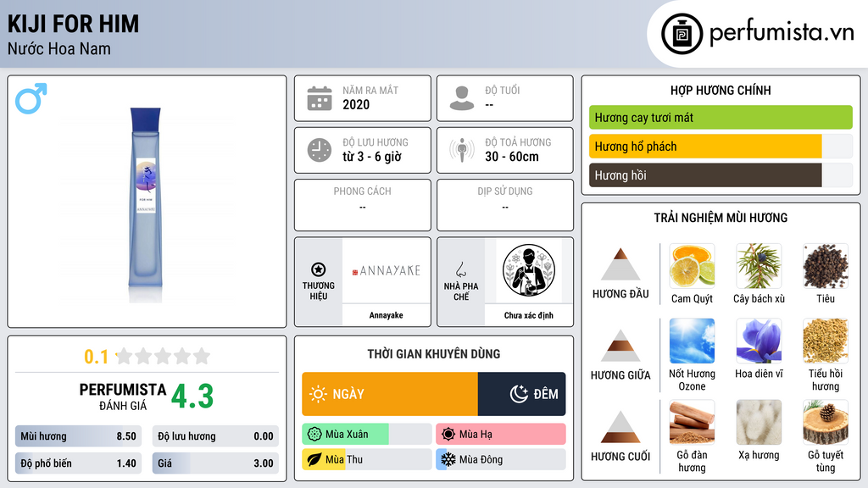Click the Thời gian khuyên dùng heading

(434, 354)
